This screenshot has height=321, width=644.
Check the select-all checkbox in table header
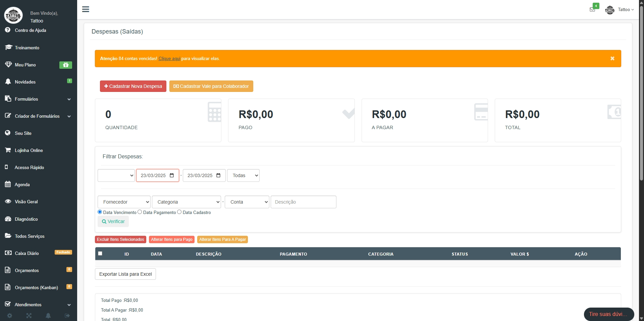click(100, 254)
